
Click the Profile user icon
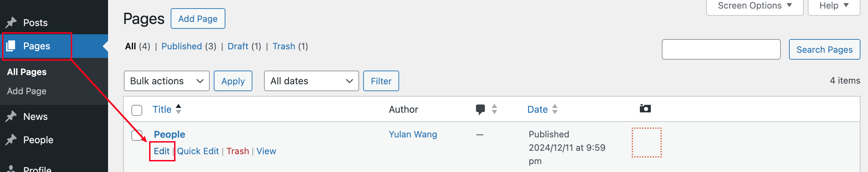pos(11,169)
